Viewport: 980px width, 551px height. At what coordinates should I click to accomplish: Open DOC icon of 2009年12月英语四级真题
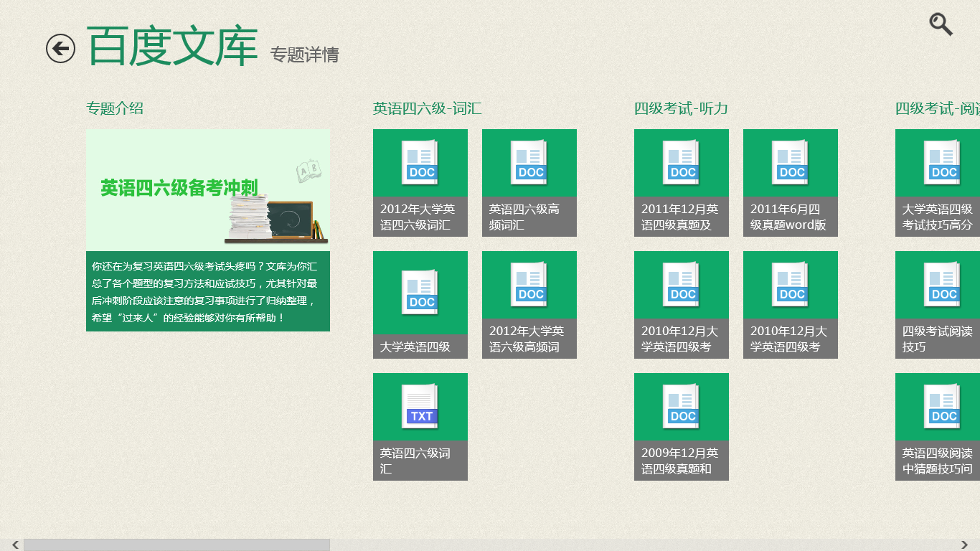pos(681,407)
